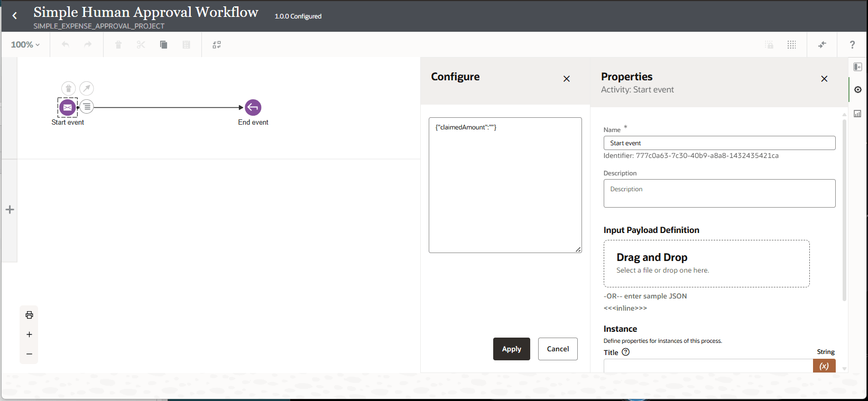This screenshot has width=868, height=401.
Task: Click the Cancel button
Action: click(558, 349)
